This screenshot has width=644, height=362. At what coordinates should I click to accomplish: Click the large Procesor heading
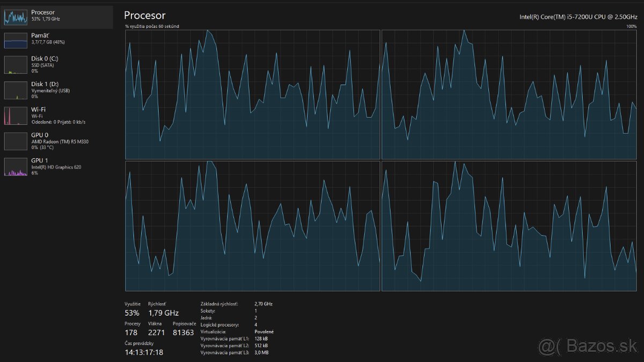(x=144, y=16)
